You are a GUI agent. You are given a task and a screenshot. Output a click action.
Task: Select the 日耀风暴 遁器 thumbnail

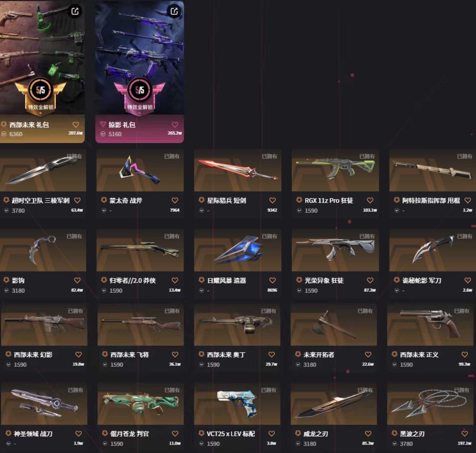coord(238,250)
